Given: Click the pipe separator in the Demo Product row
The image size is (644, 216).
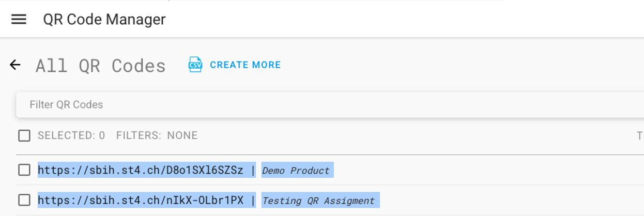Looking at the screenshot, I should (253, 170).
